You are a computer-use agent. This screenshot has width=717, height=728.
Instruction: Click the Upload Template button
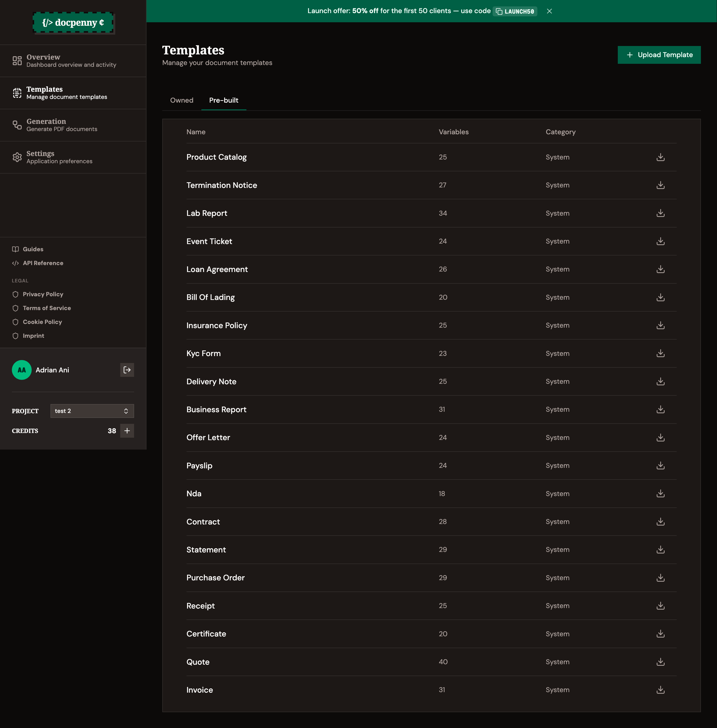659,55
